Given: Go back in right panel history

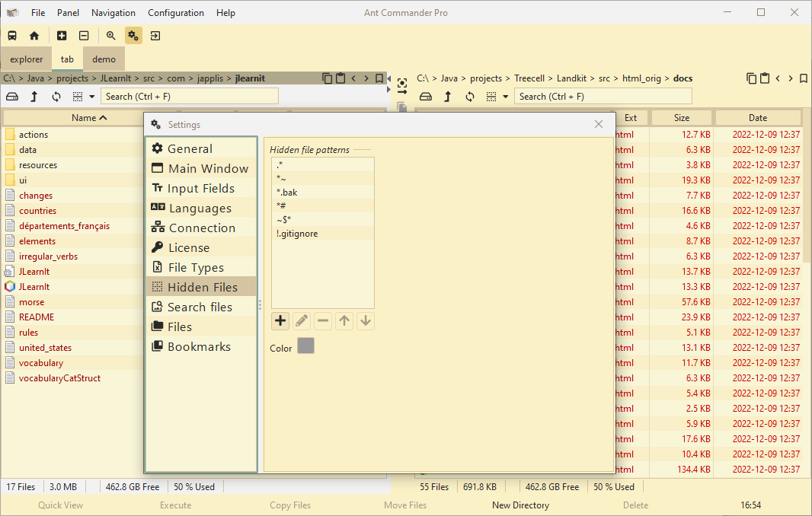Looking at the screenshot, I should click(x=778, y=78).
